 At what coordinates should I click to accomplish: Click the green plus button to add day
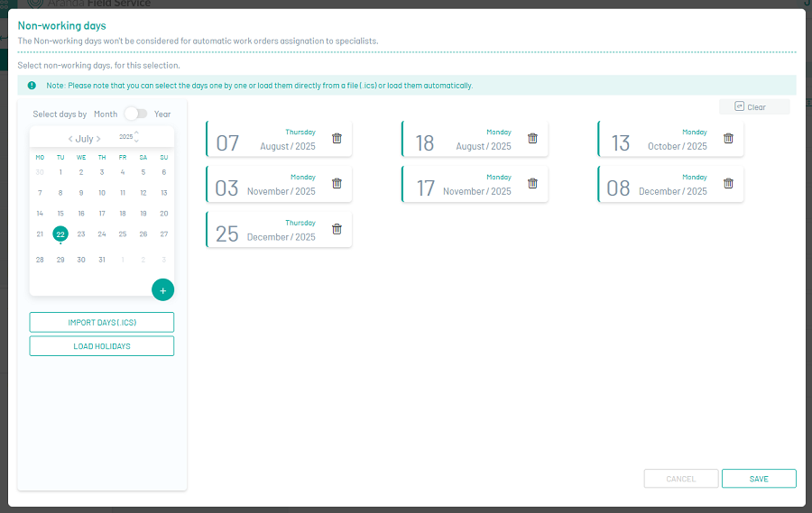(162, 290)
